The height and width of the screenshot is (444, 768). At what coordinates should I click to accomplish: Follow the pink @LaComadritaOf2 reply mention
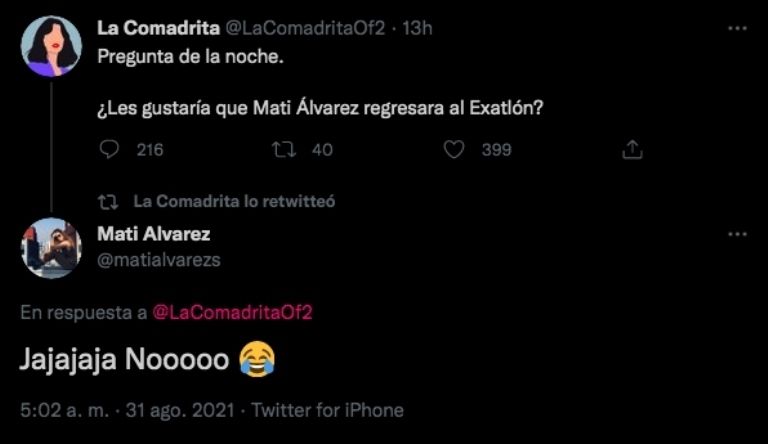coord(233,312)
